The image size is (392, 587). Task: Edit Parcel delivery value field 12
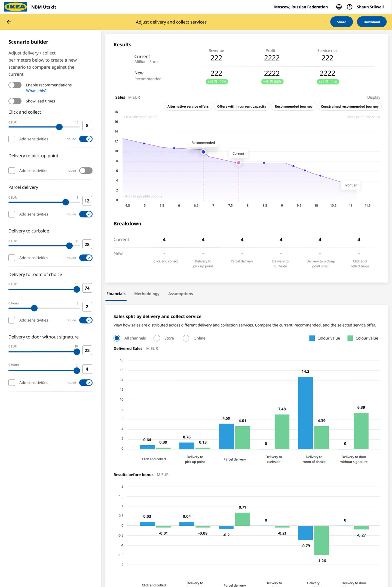[87, 201]
